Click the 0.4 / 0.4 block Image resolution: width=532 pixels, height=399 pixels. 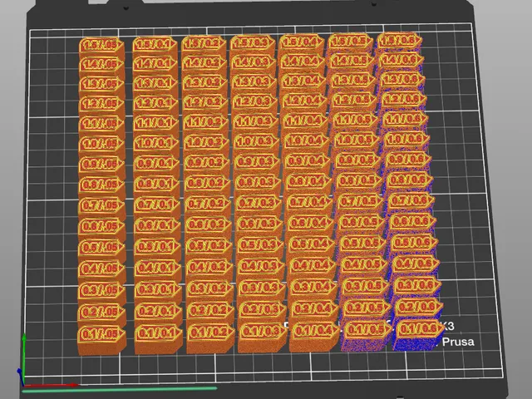click(x=313, y=265)
